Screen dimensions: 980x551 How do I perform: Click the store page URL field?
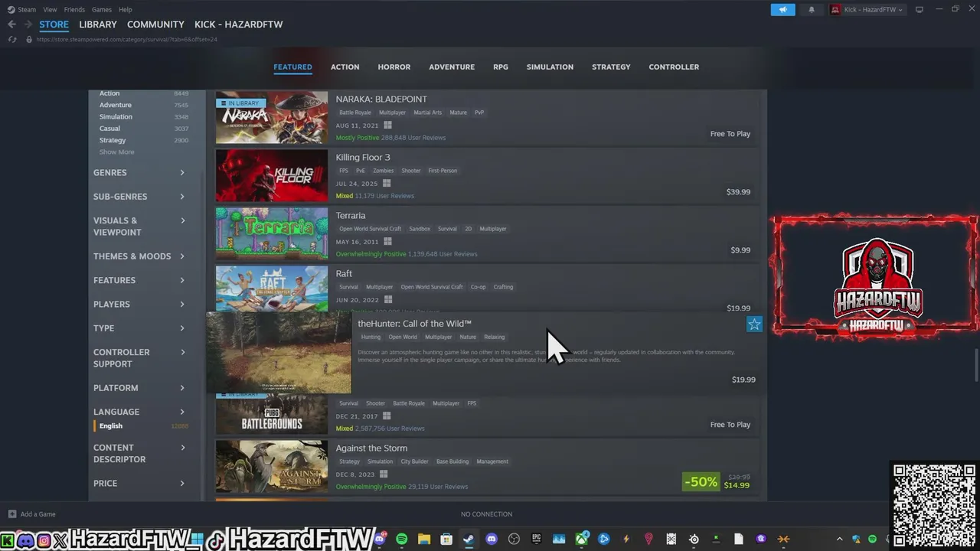pyautogui.click(x=126, y=39)
